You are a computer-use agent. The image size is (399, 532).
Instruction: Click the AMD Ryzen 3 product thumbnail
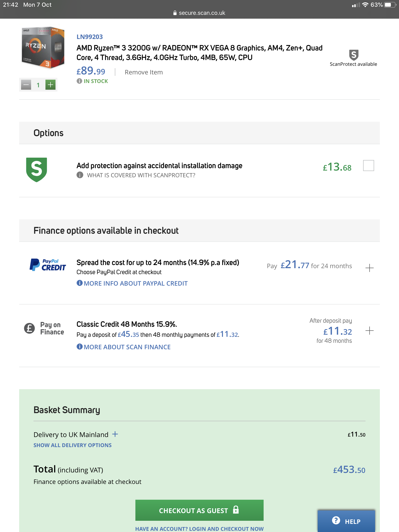(x=43, y=48)
